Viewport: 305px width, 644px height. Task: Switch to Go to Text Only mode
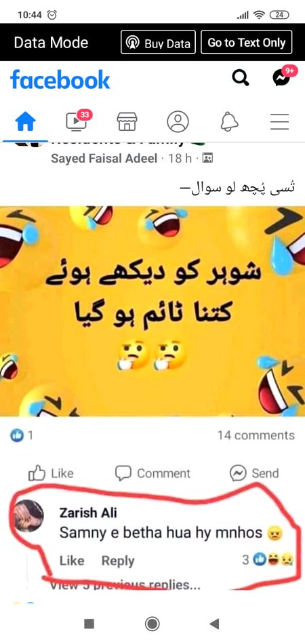coord(246,42)
